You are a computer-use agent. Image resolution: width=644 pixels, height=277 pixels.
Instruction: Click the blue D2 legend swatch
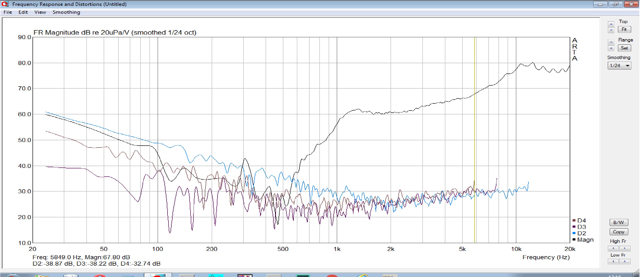574,233
